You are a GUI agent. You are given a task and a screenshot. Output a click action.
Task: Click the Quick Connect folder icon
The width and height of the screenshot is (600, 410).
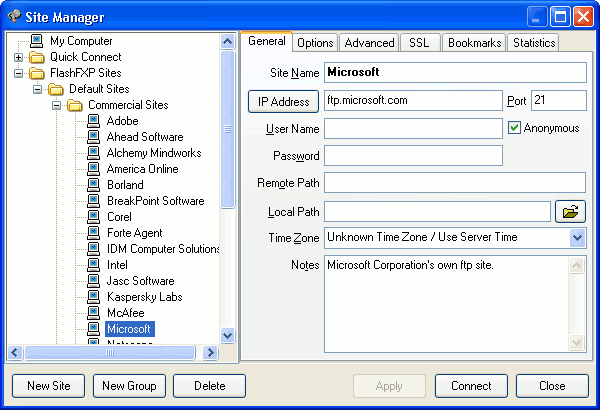tap(37, 57)
